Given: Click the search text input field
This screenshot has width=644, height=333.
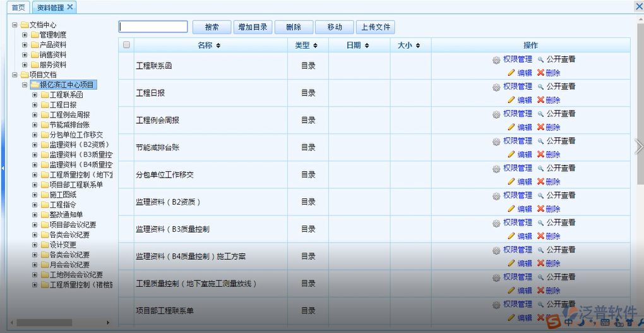Looking at the screenshot, I should click(x=153, y=27).
